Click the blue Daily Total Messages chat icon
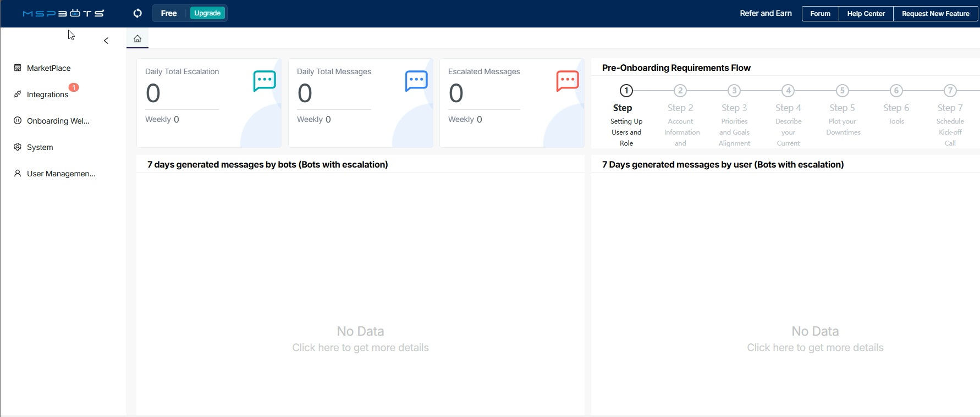 coord(416,81)
